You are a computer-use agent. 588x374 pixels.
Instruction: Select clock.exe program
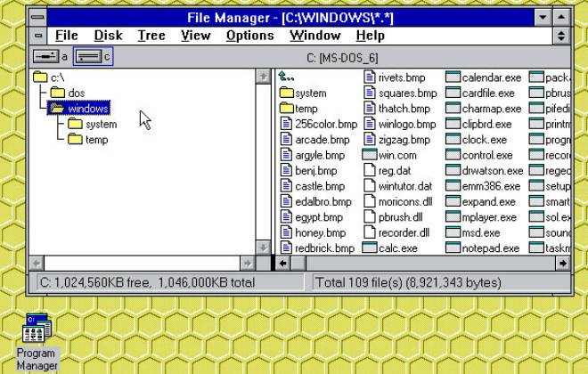tap(477, 140)
